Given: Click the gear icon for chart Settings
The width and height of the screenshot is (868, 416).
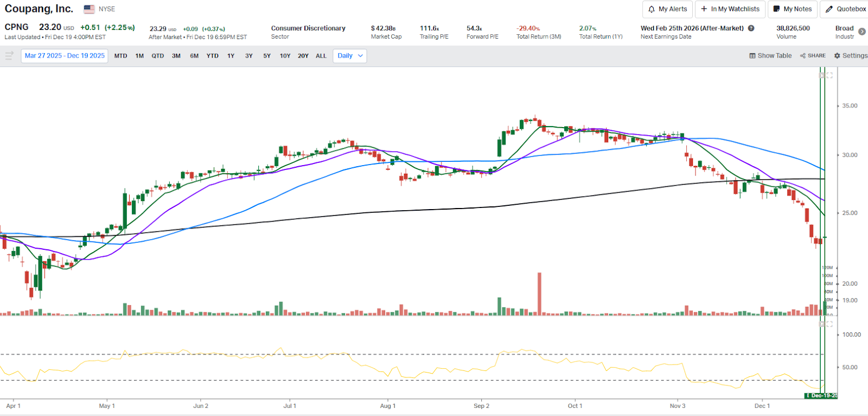Looking at the screenshot, I should tap(837, 56).
